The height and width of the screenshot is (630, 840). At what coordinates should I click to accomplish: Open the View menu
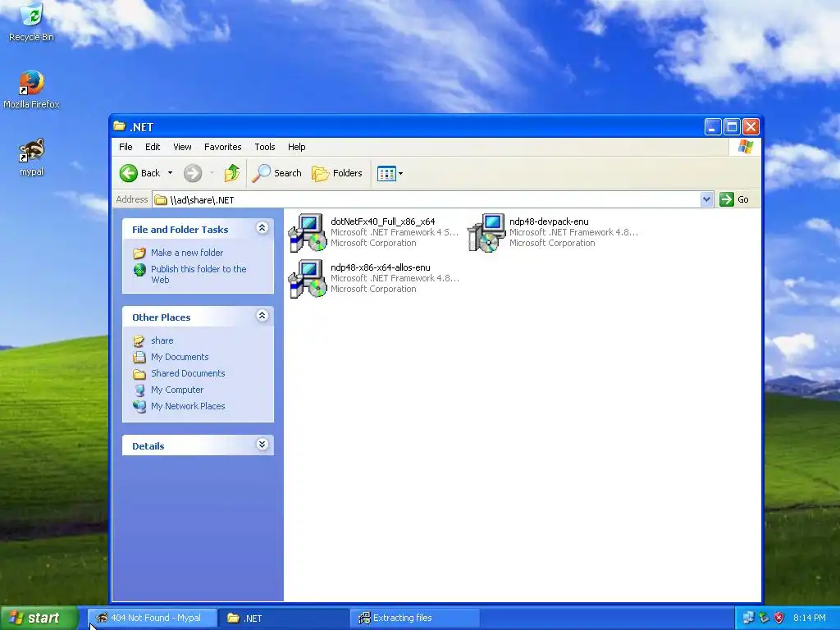point(182,147)
